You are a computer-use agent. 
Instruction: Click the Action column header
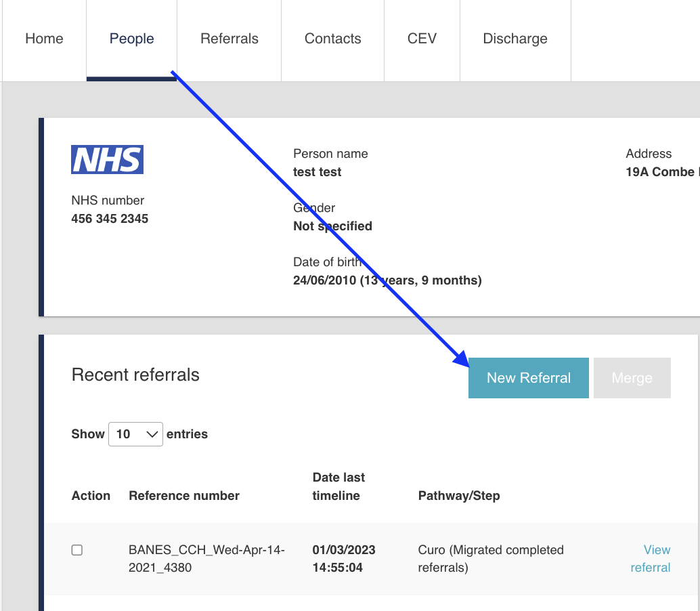(x=91, y=496)
